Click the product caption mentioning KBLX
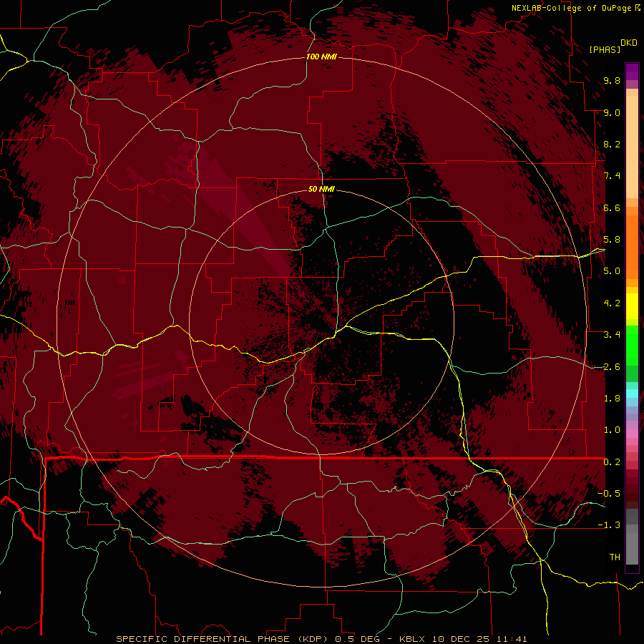 (321, 639)
